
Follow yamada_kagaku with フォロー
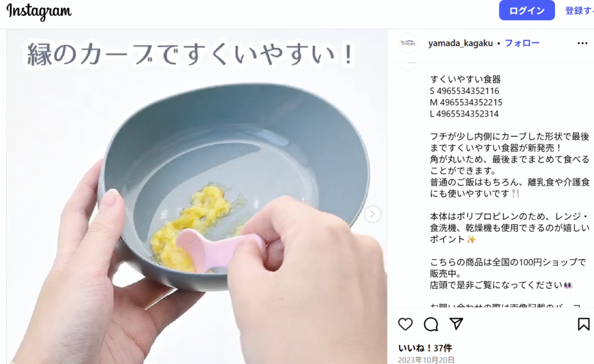click(522, 43)
